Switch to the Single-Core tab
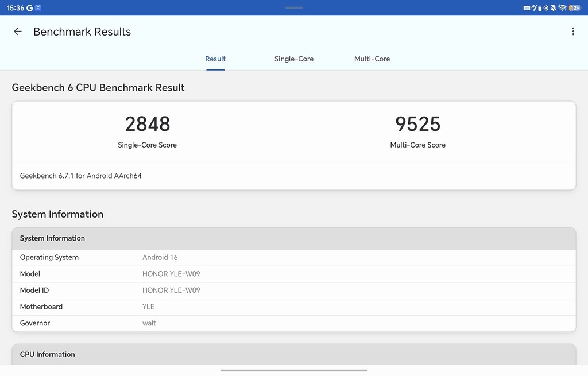 click(294, 59)
